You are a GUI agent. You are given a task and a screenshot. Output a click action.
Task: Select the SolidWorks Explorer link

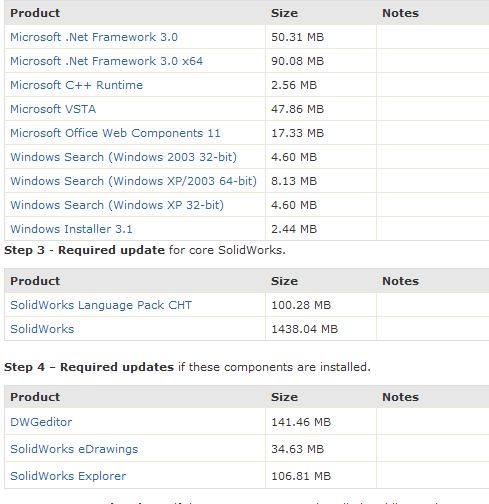coord(68,476)
